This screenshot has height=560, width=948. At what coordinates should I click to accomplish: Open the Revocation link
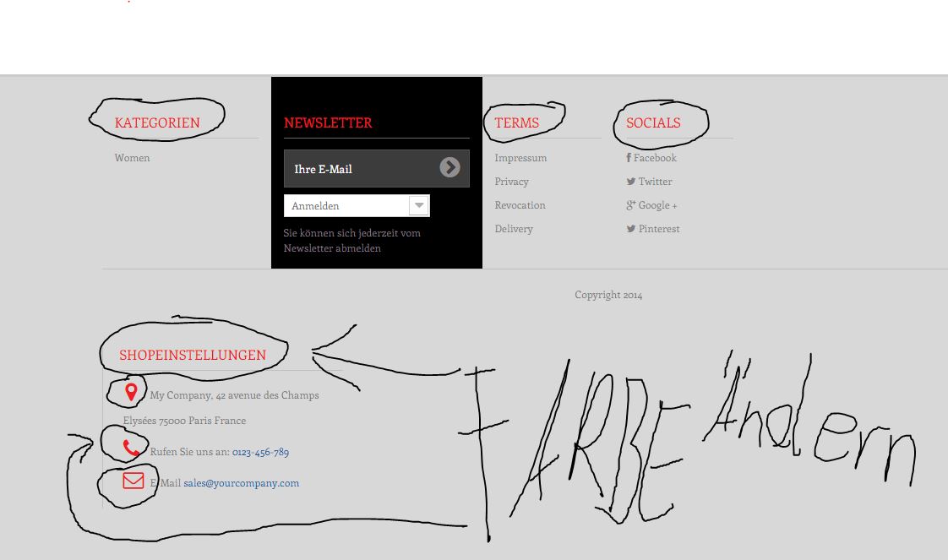[520, 205]
